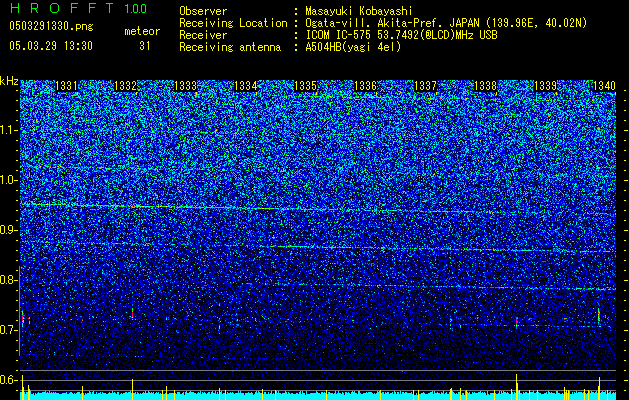The image size is (629, 400).
Task: Click the meteor count value 31
Action: tap(144, 46)
